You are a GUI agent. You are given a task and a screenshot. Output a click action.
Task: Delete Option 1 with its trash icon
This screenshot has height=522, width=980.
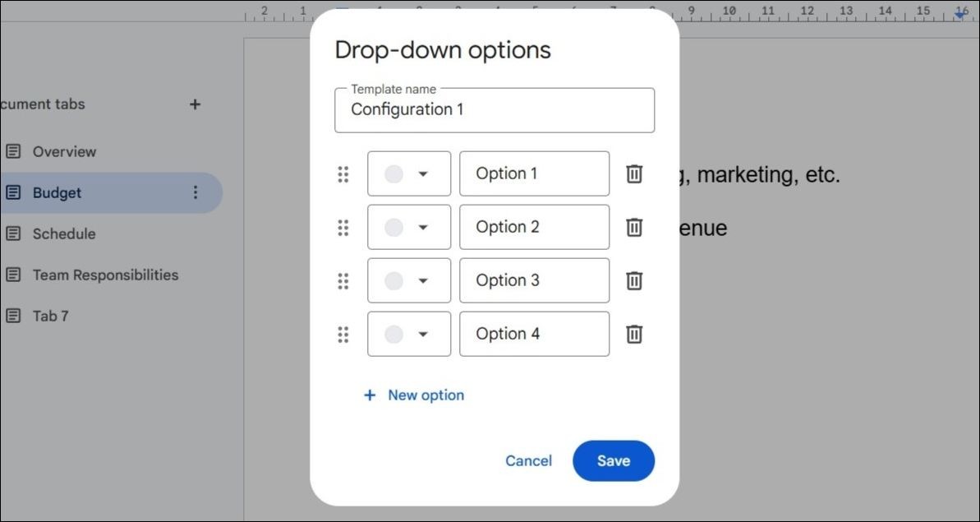(x=633, y=173)
